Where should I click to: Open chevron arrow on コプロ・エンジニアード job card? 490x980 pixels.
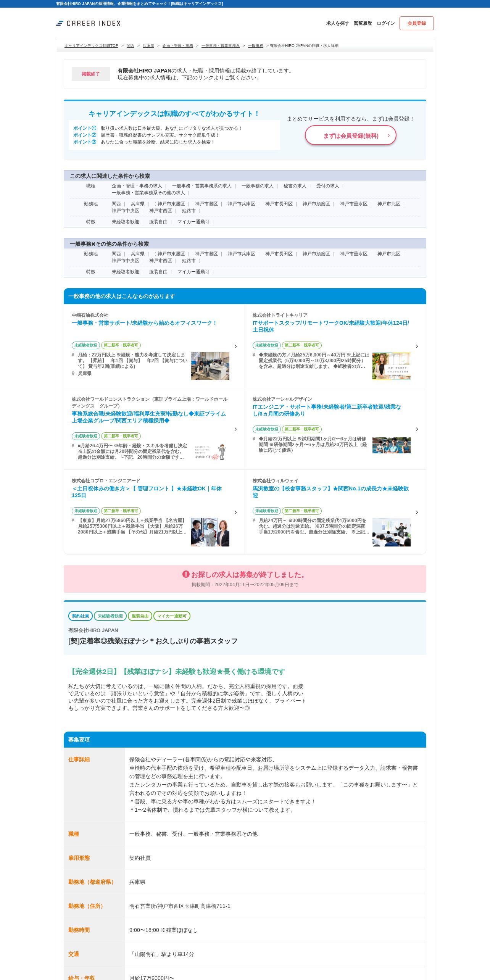pos(235,512)
